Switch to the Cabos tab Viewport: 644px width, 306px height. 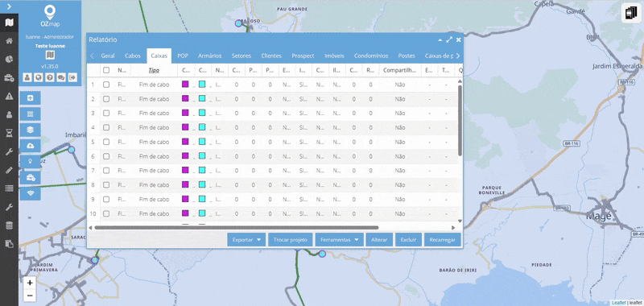(133, 56)
